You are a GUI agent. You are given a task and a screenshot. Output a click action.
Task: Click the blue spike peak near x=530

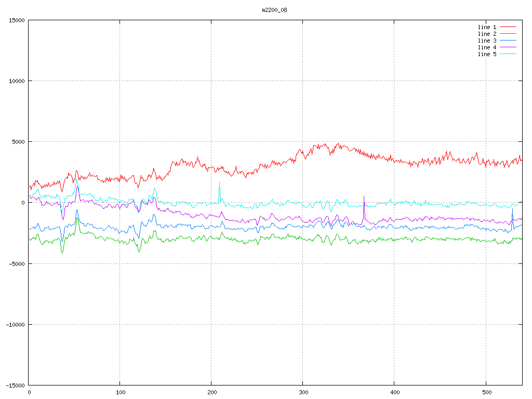pos(512,209)
